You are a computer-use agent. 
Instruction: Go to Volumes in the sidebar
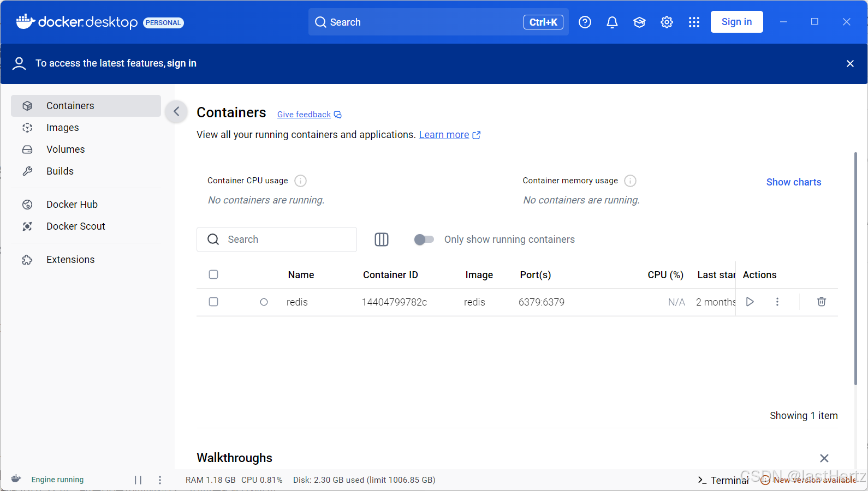pos(86,149)
